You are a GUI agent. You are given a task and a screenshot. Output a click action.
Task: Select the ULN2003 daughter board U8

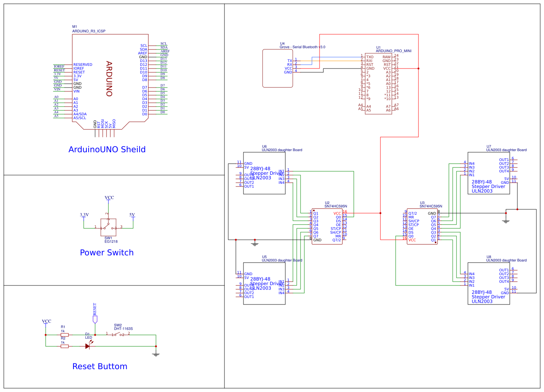[x=488, y=284]
